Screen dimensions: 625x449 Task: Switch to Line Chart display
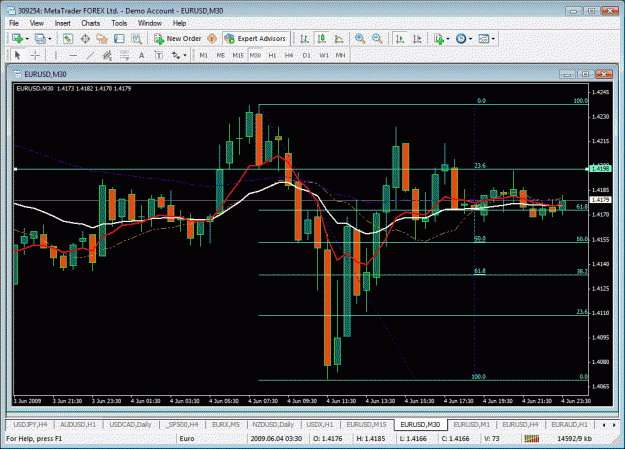(339, 39)
